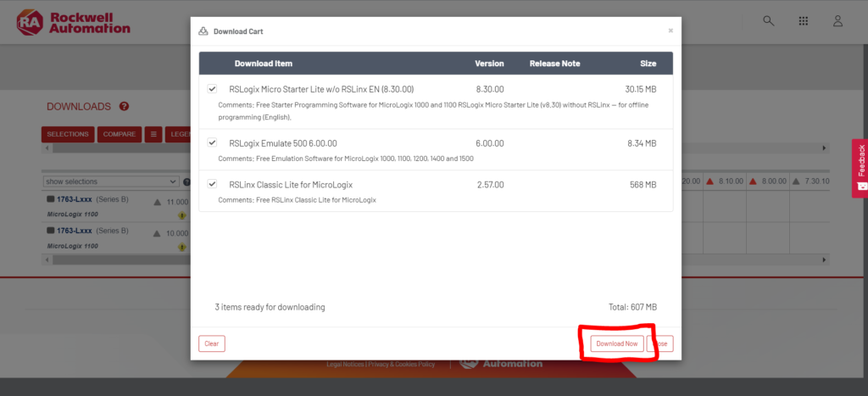Click the 30.15 MB size cell
Screen dimensions: 868x396
641,89
